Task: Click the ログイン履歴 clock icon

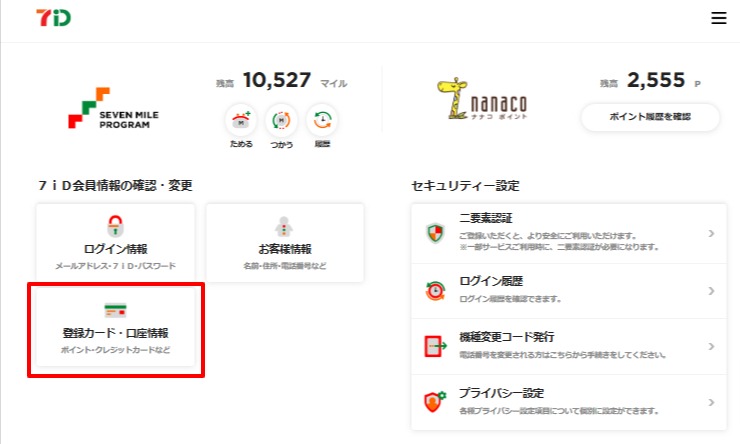Action: (x=435, y=290)
